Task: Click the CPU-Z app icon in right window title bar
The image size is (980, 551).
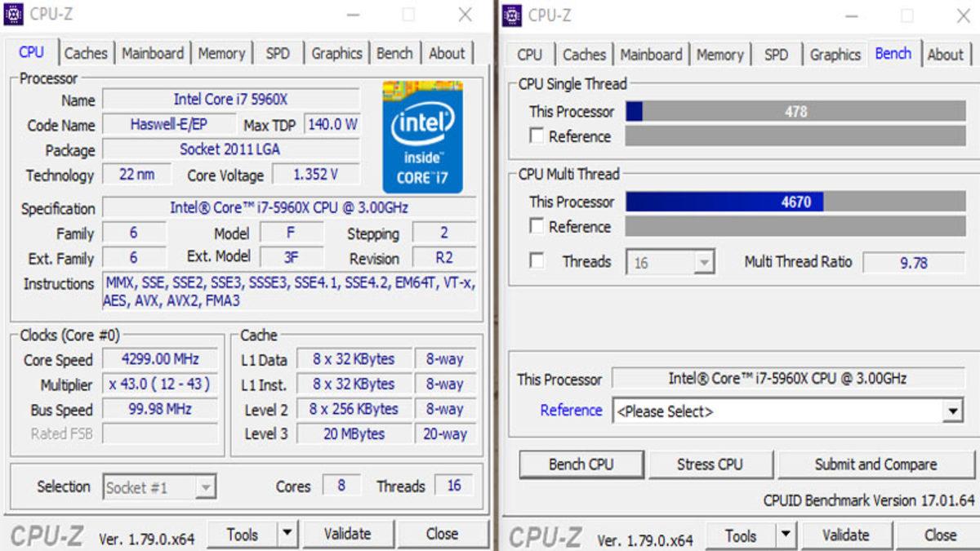Action: coord(512,15)
